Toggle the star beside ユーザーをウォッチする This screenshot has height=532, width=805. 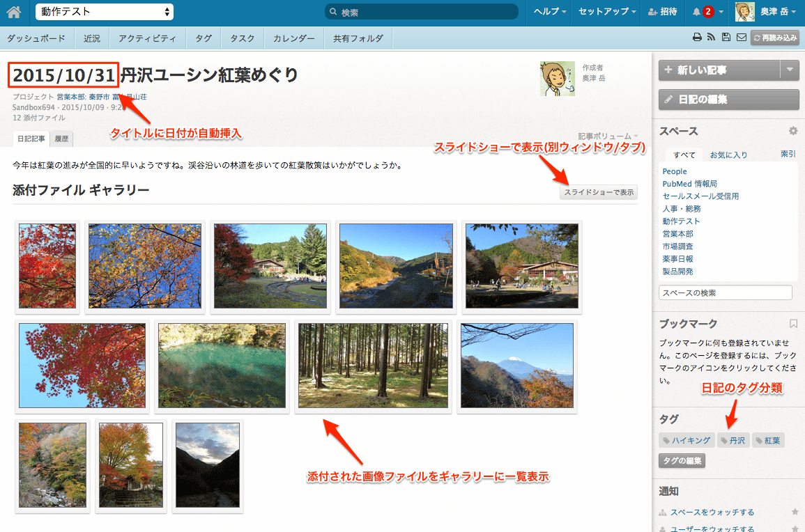pos(795,529)
